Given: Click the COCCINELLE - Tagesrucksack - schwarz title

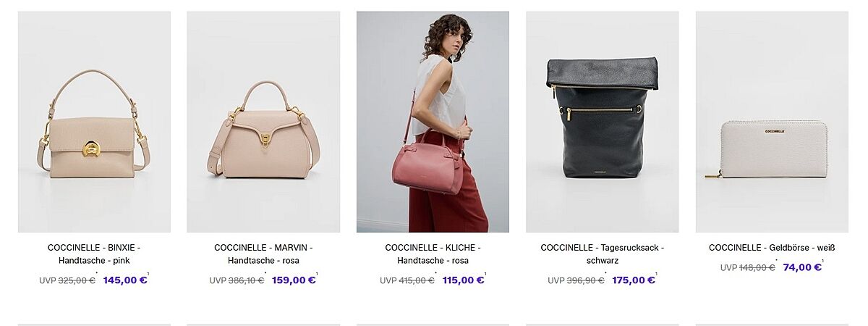Looking at the screenshot, I should 602,254.
